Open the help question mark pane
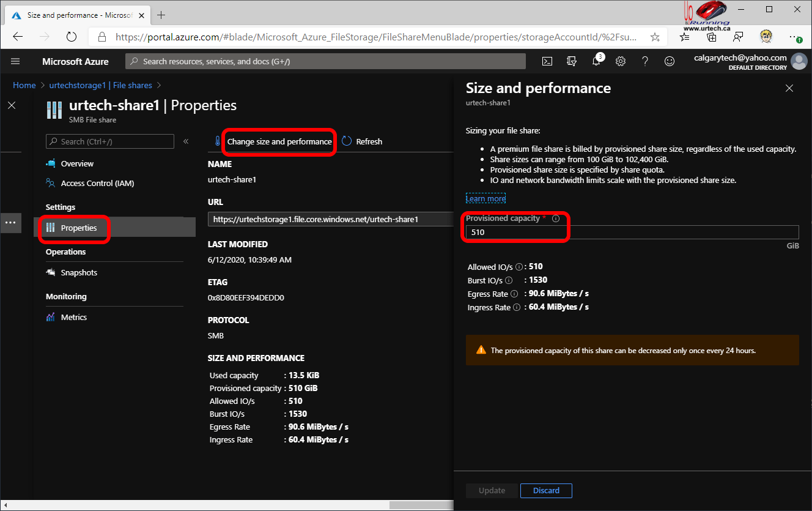The image size is (812, 511). click(645, 61)
